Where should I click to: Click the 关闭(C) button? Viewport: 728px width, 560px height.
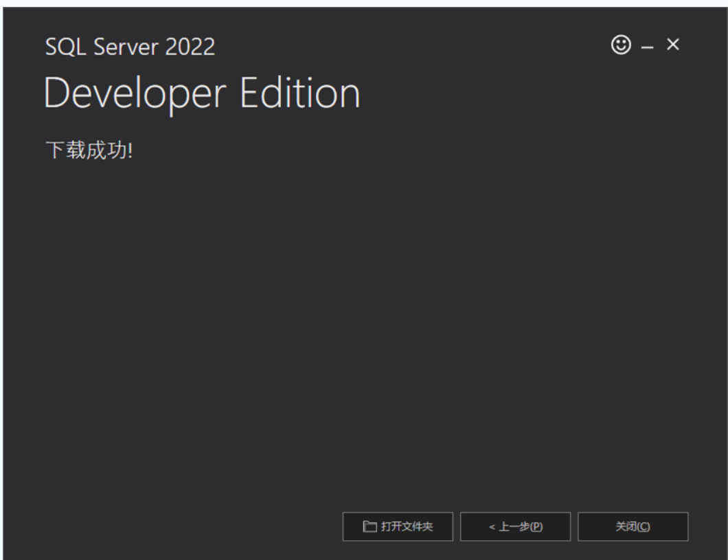coord(633,526)
